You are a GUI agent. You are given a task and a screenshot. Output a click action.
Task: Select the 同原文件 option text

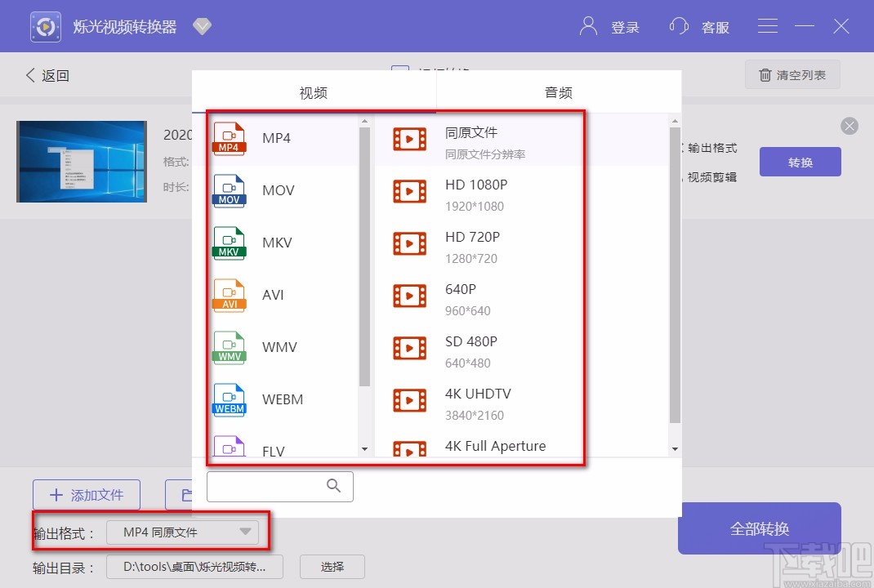click(471, 132)
